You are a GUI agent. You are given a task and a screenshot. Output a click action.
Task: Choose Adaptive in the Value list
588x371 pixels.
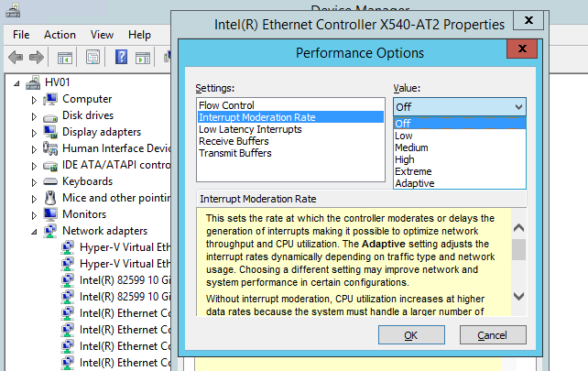coord(460,183)
